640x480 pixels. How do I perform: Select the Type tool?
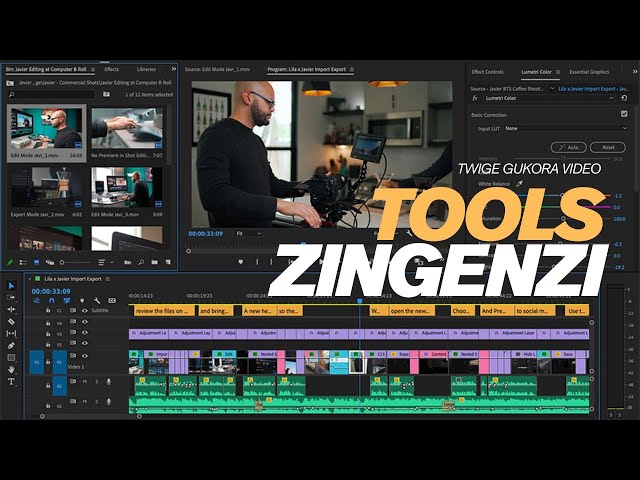[11, 382]
